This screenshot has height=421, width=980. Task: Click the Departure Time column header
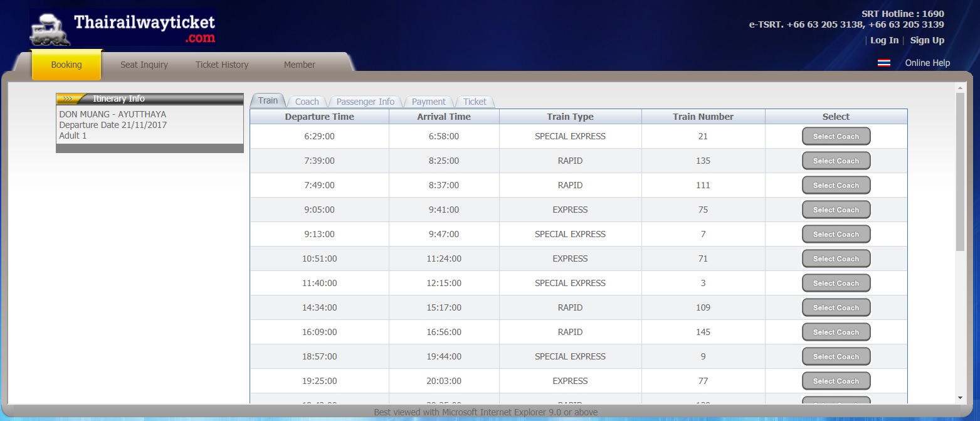(319, 117)
